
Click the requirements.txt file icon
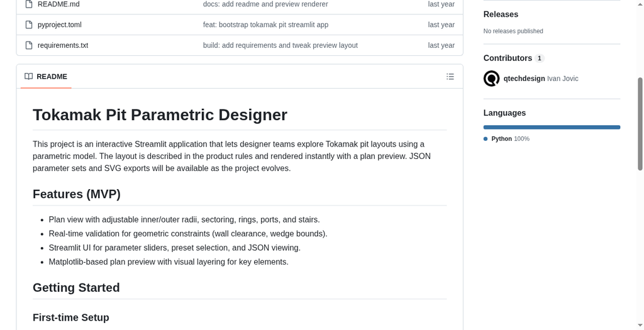tap(29, 45)
